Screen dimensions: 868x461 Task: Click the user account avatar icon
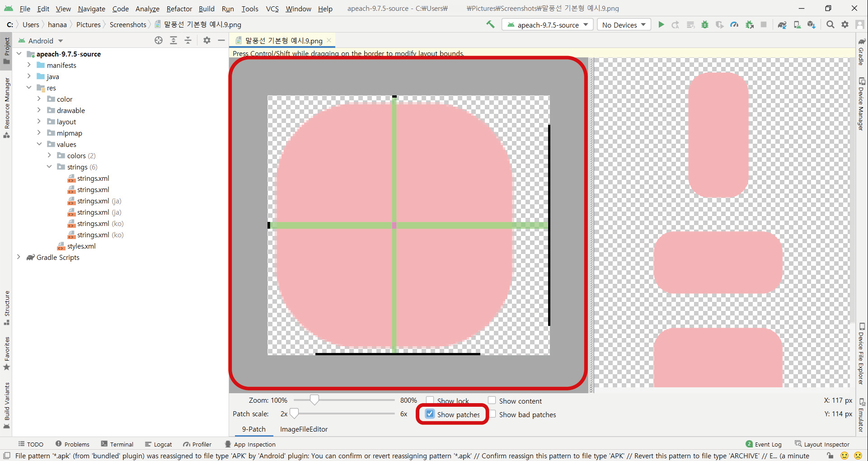(860, 24)
